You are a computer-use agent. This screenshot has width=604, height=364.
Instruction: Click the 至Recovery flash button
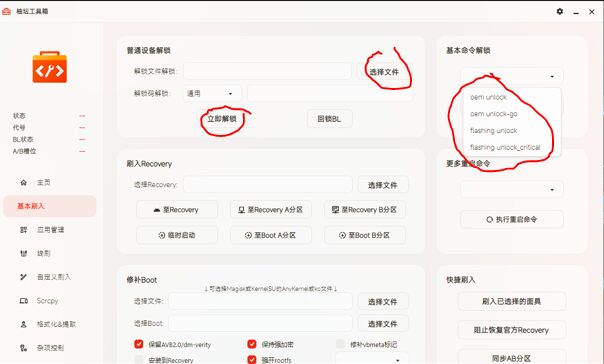point(177,210)
